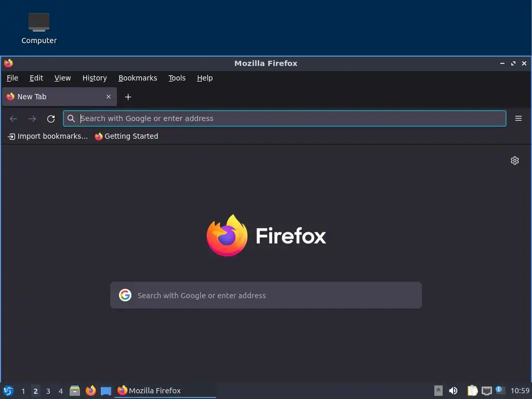Open the clipboard manager tray icon

pyautogui.click(x=472, y=391)
